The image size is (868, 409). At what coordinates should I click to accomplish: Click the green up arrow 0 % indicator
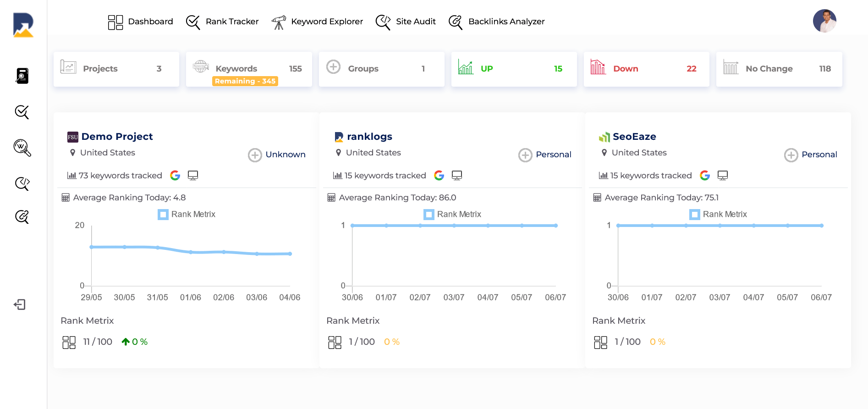click(134, 342)
